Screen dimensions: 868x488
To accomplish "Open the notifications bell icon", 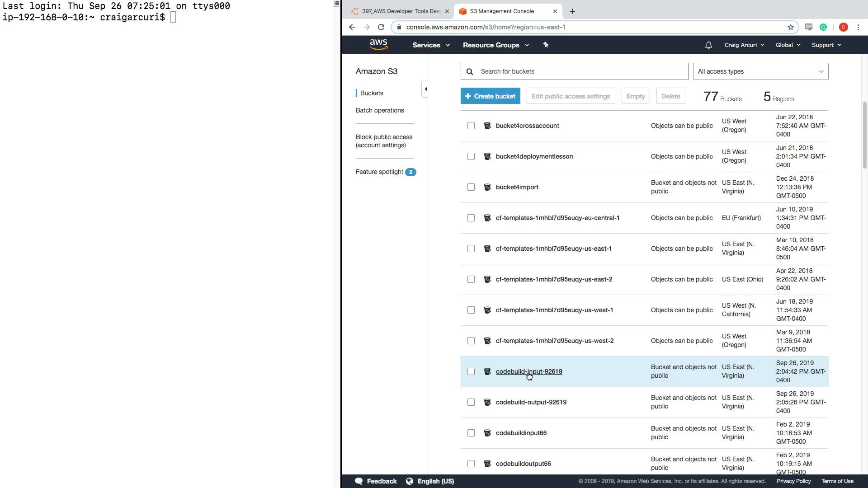I will click(708, 45).
